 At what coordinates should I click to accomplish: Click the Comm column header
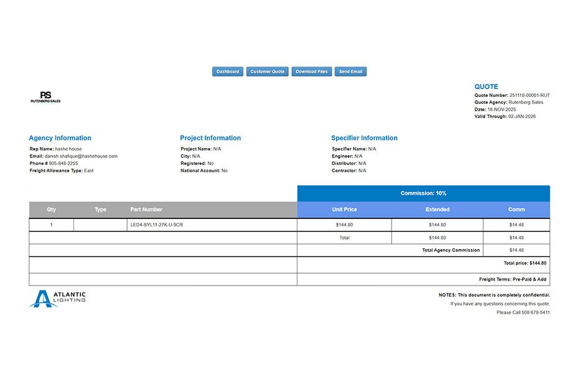pyautogui.click(x=516, y=210)
